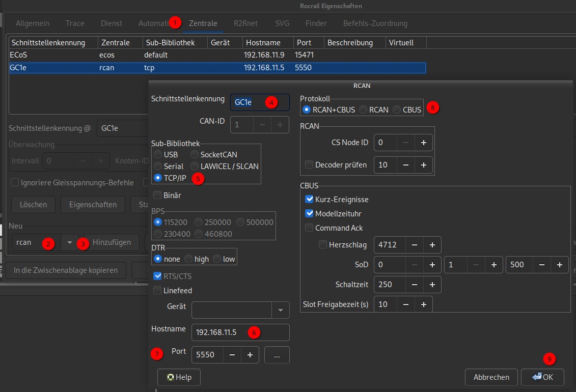
Task: Select the SocketCAN sub-library option
Action: pos(195,154)
